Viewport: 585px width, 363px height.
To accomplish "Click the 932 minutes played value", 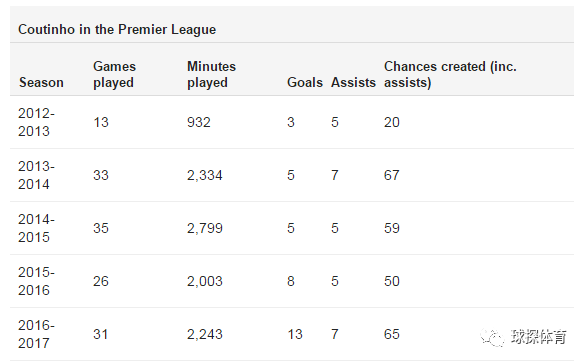I will (x=198, y=122).
